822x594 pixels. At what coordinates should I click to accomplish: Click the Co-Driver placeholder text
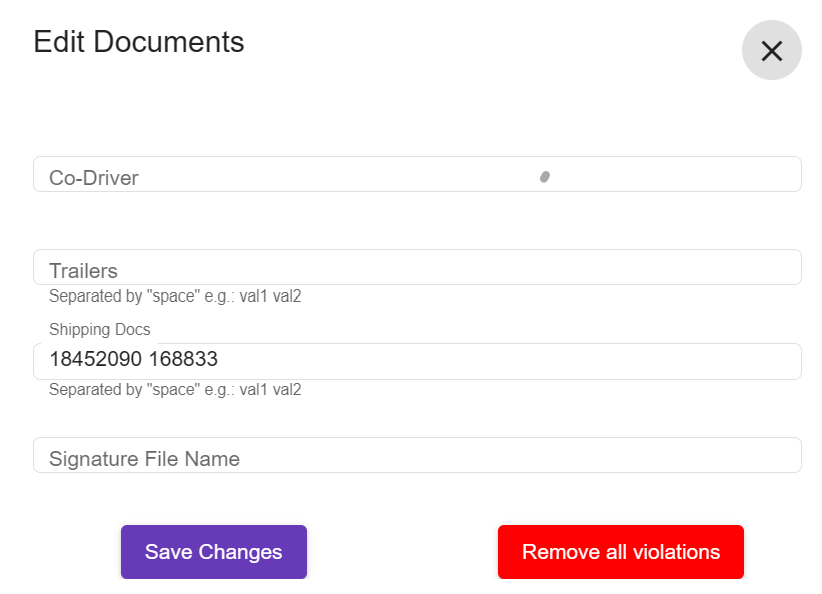94,178
